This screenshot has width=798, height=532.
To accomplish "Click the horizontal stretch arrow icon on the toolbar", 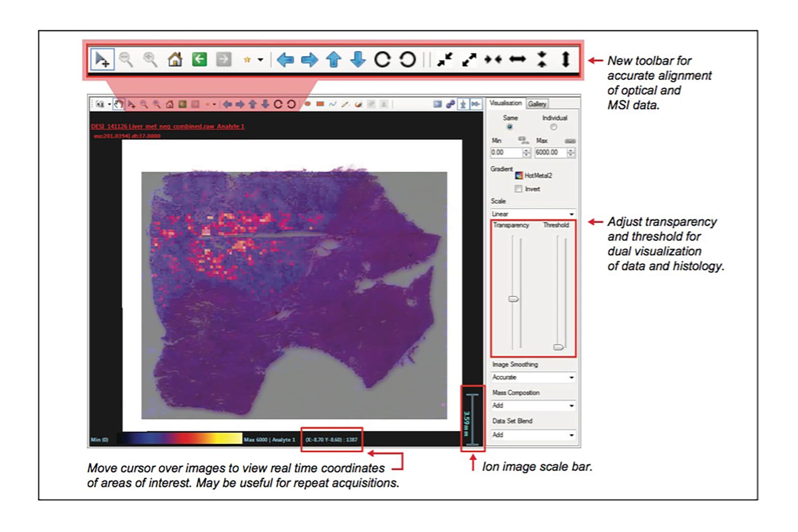I will point(518,60).
